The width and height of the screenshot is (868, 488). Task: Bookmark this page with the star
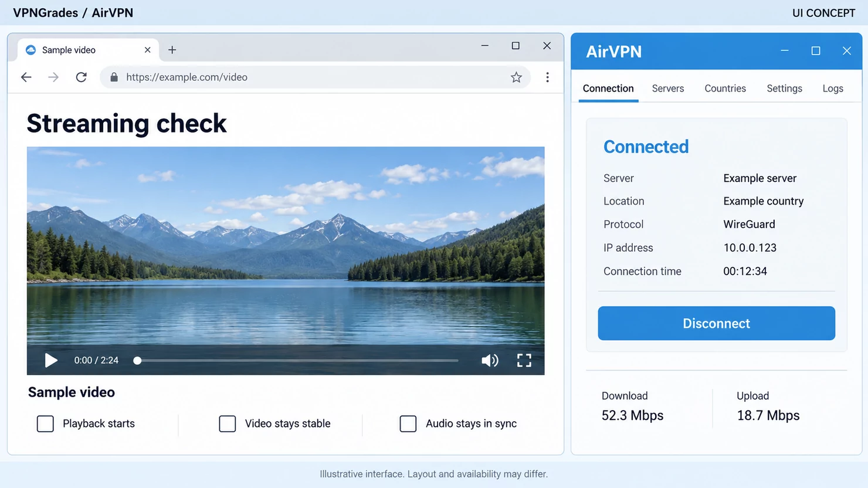pyautogui.click(x=516, y=77)
